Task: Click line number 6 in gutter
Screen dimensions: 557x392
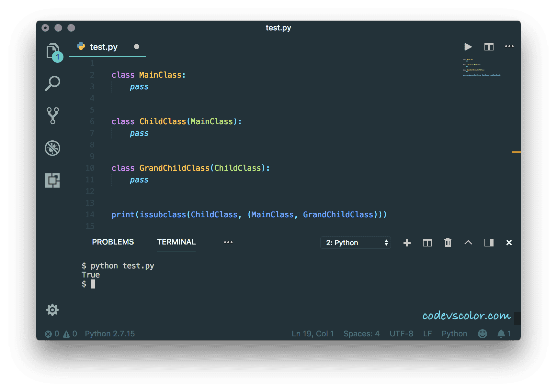Action: coord(92,122)
